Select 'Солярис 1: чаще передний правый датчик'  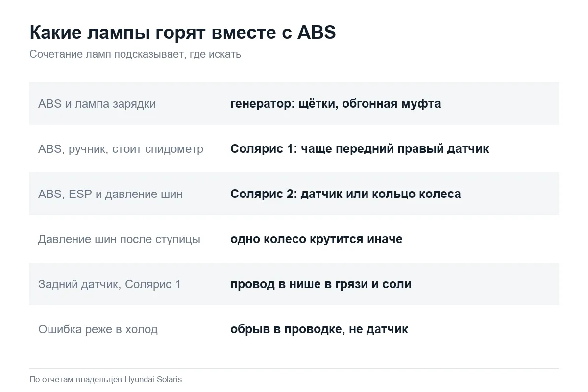[360, 149]
